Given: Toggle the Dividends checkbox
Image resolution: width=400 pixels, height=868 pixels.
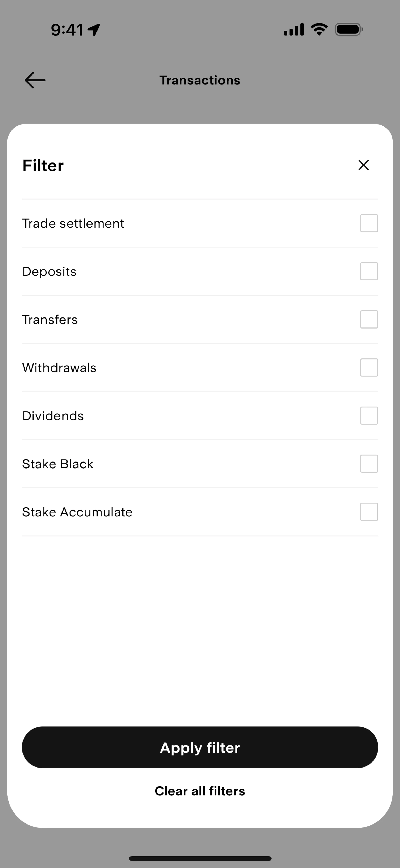Looking at the screenshot, I should point(369,415).
